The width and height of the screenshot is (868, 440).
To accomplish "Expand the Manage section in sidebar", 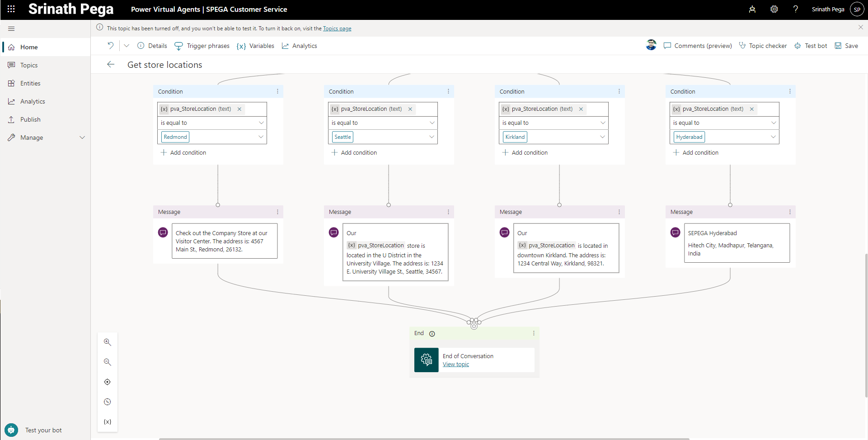I will (82, 137).
